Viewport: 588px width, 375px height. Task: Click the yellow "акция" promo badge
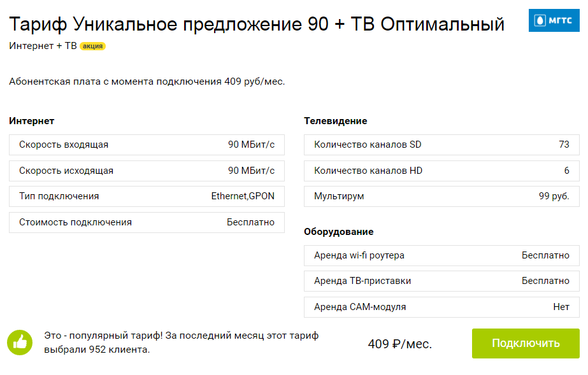(x=92, y=46)
